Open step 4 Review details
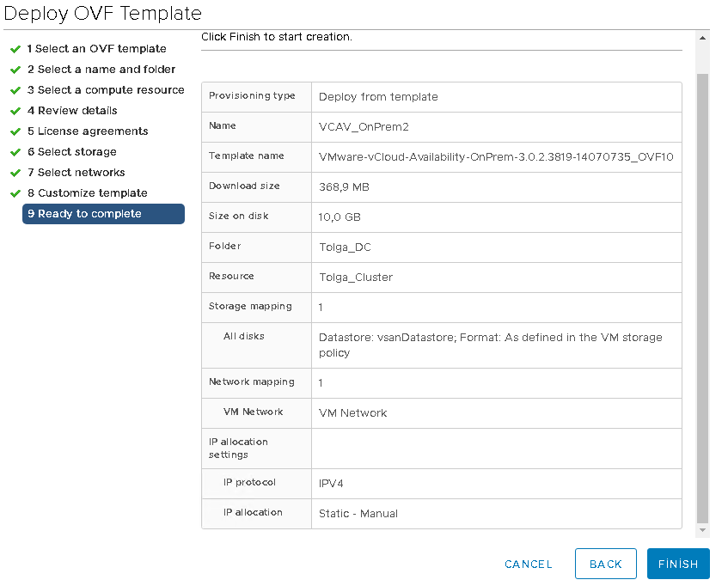 pos(72,111)
